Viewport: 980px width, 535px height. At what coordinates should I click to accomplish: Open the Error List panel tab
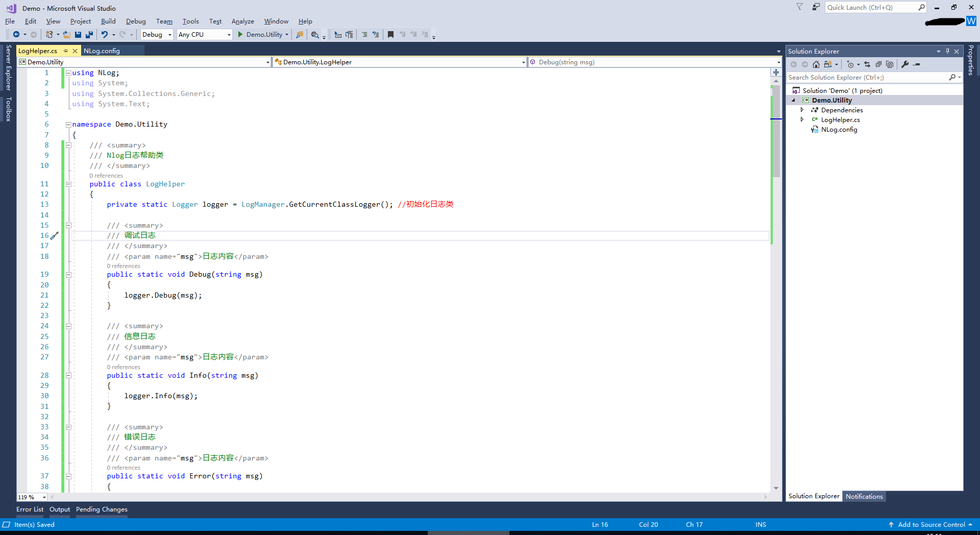point(30,509)
